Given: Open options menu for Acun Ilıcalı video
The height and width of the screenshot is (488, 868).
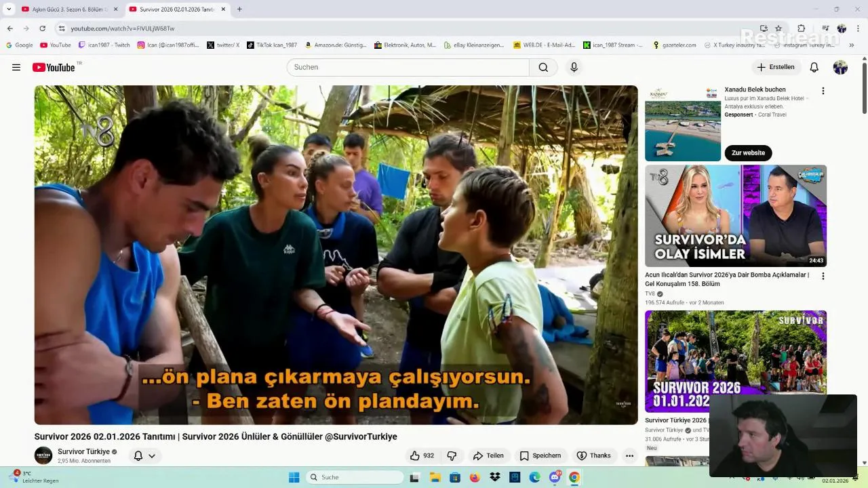Looking at the screenshot, I should tap(823, 276).
